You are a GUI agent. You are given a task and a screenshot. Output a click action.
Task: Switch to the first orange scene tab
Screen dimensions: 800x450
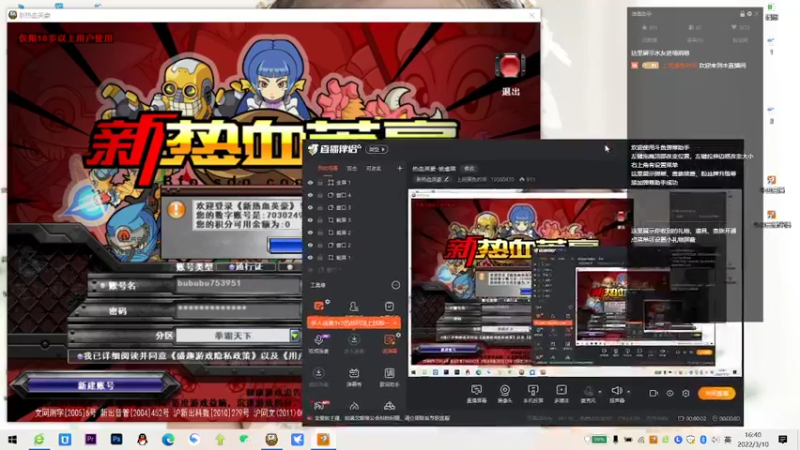click(x=328, y=168)
